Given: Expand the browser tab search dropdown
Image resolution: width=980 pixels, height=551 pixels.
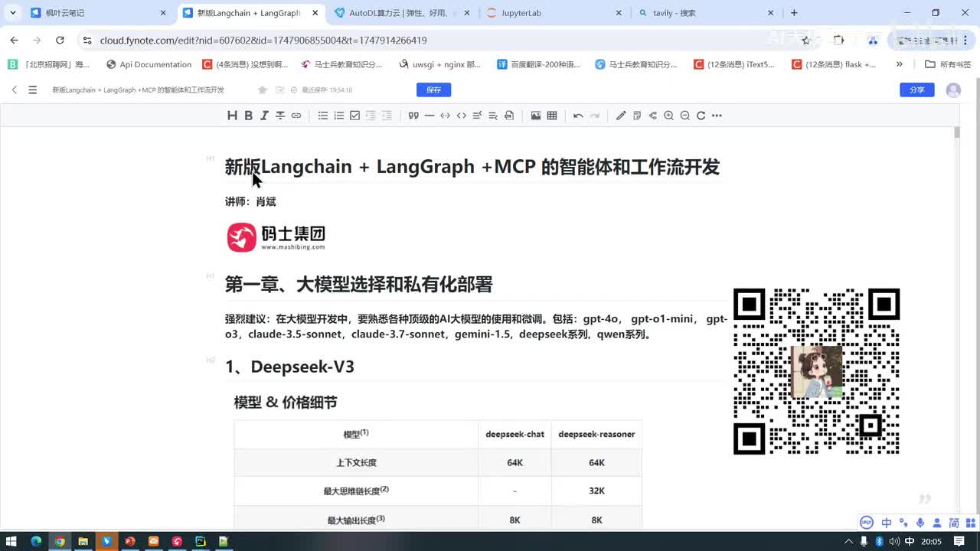Looking at the screenshot, I should point(12,13).
